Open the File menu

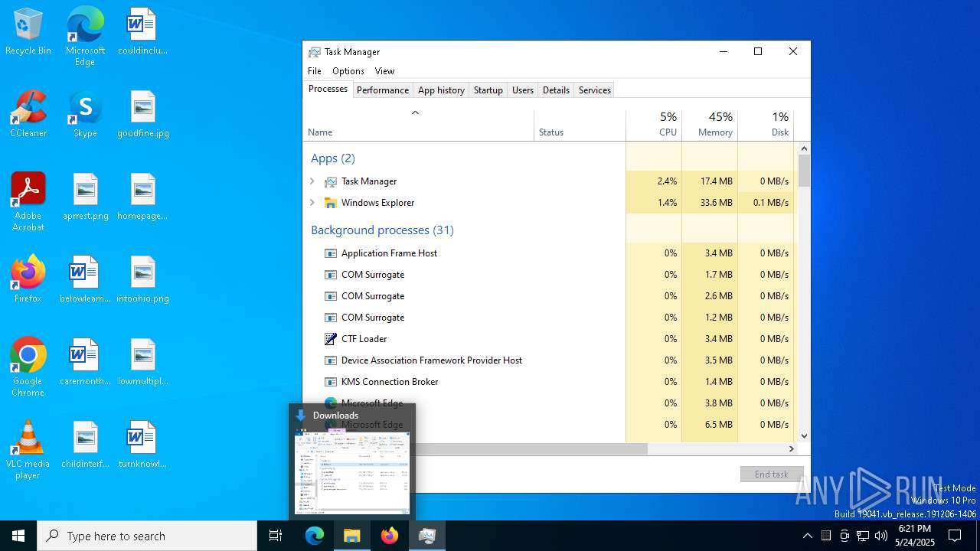click(315, 71)
